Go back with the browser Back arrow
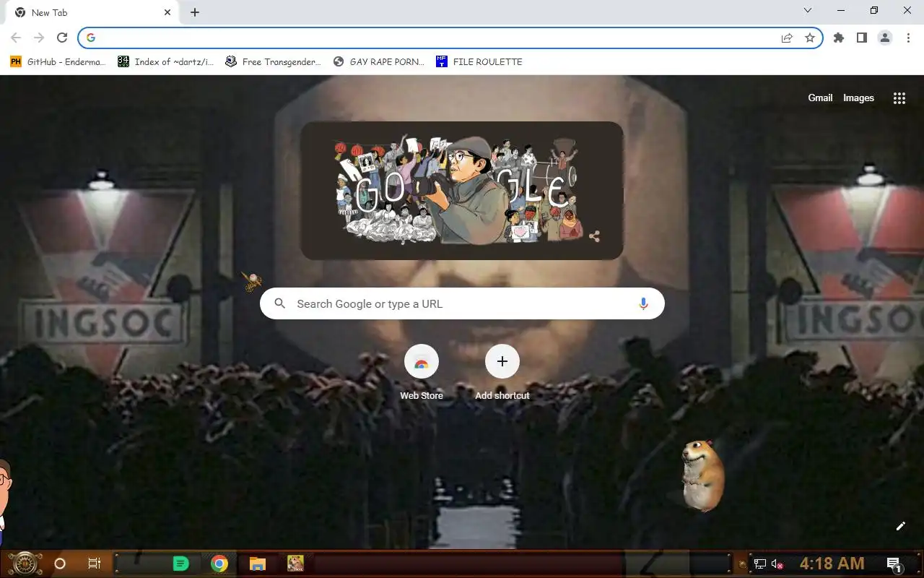The width and height of the screenshot is (924, 578). 16,38
